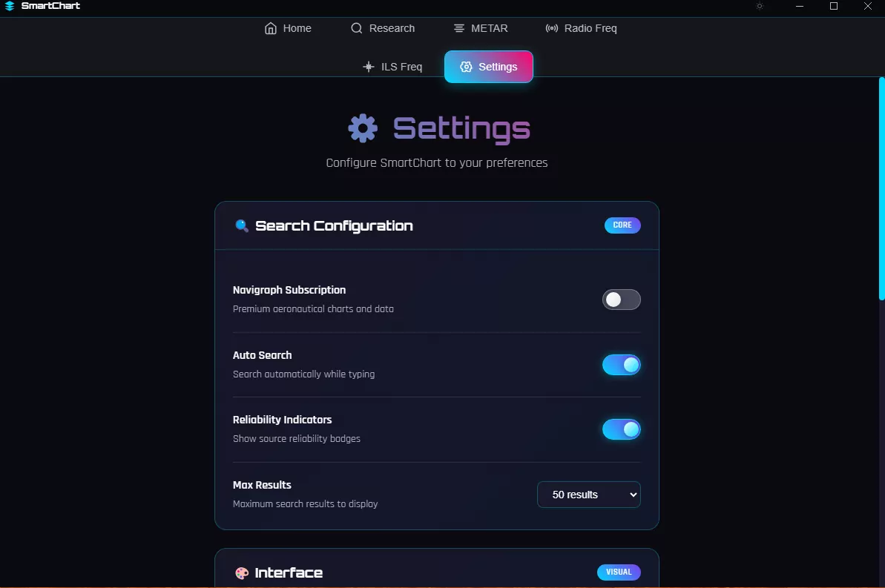Click the CORE badge
The height and width of the screenshot is (588, 885).
[622, 225]
